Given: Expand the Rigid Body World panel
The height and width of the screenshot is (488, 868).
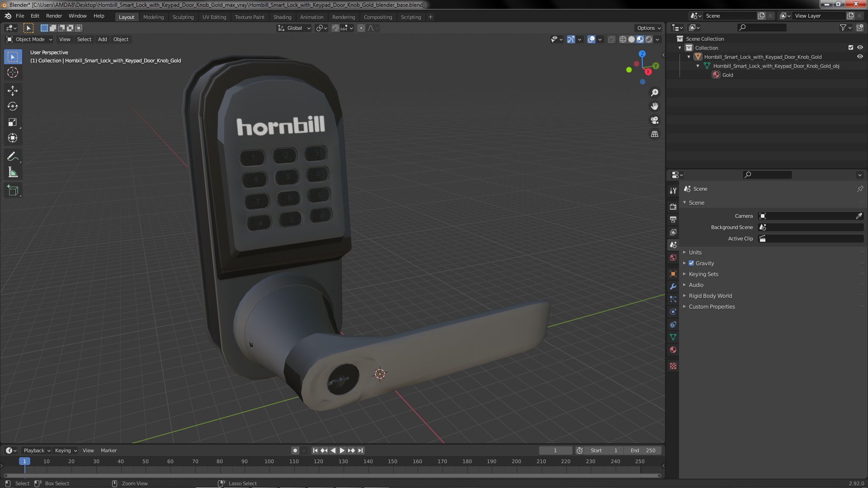Looking at the screenshot, I should pos(710,296).
